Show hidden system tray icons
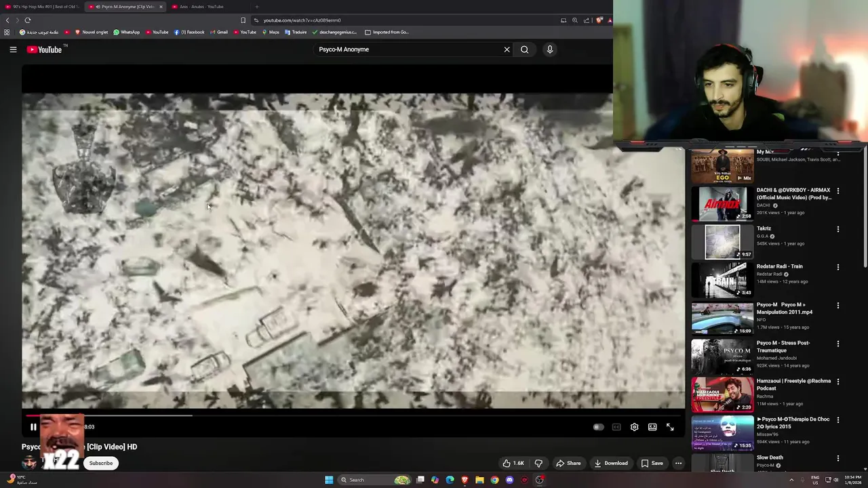Viewport: 868px width, 488px height. tap(791, 480)
